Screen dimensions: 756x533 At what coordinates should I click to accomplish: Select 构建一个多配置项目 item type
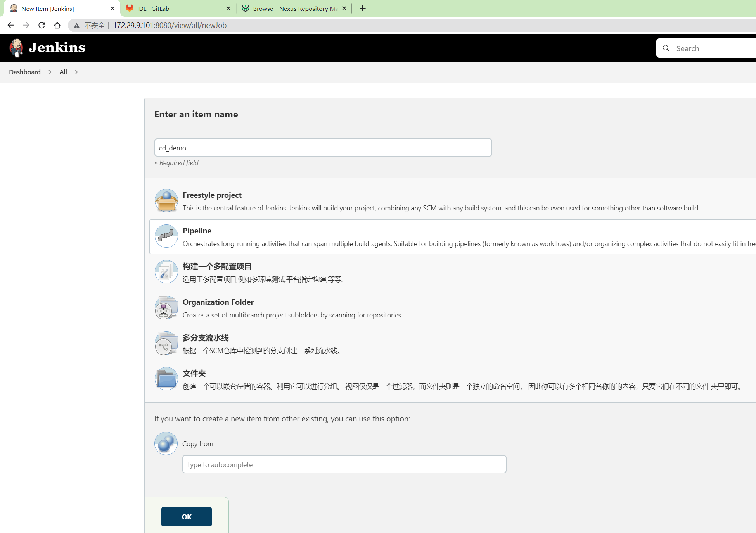pyautogui.click(x=217, y=266)
